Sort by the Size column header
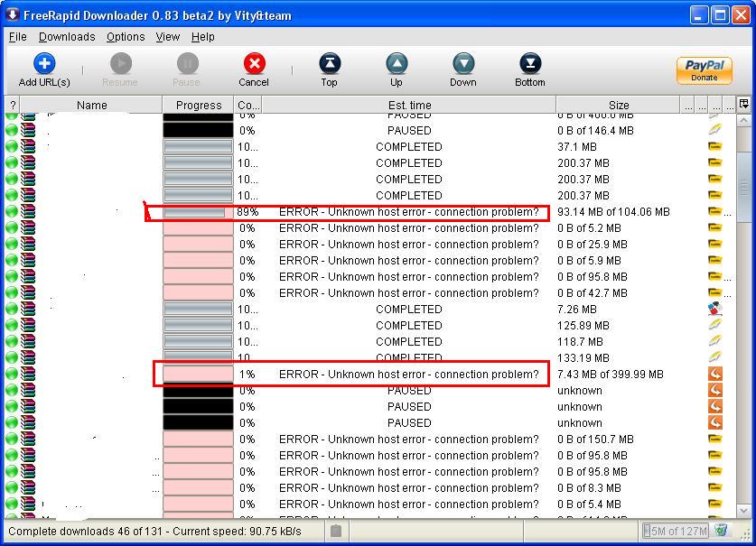 [619, 106]
